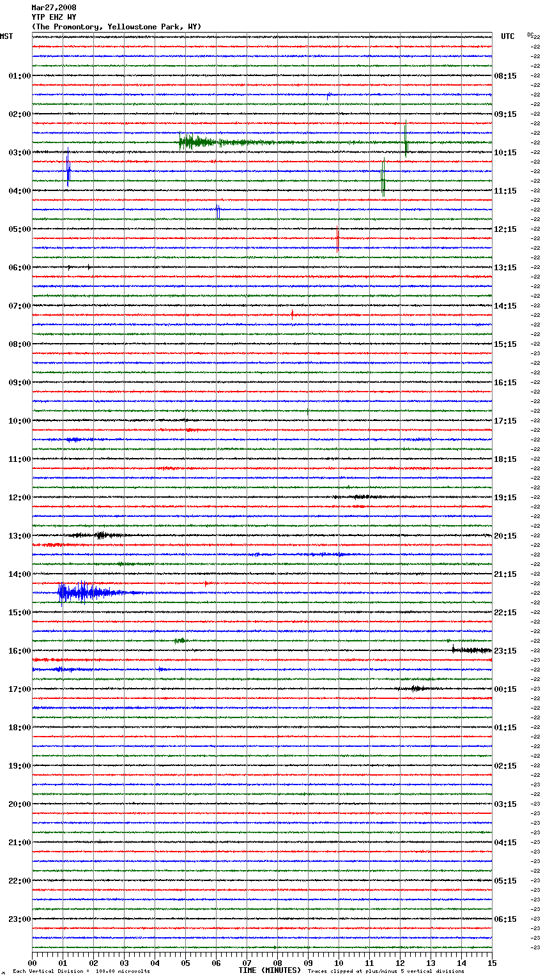This screenshot has height=980, width=543.
Task: Click the 10:15 UTC time label
Action: (505, 153)
